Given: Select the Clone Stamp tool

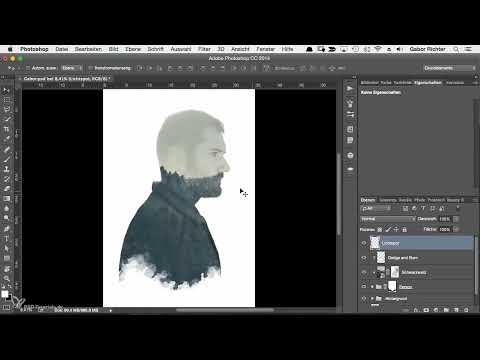Looking at the screenshot, I should tap(6, 169).
